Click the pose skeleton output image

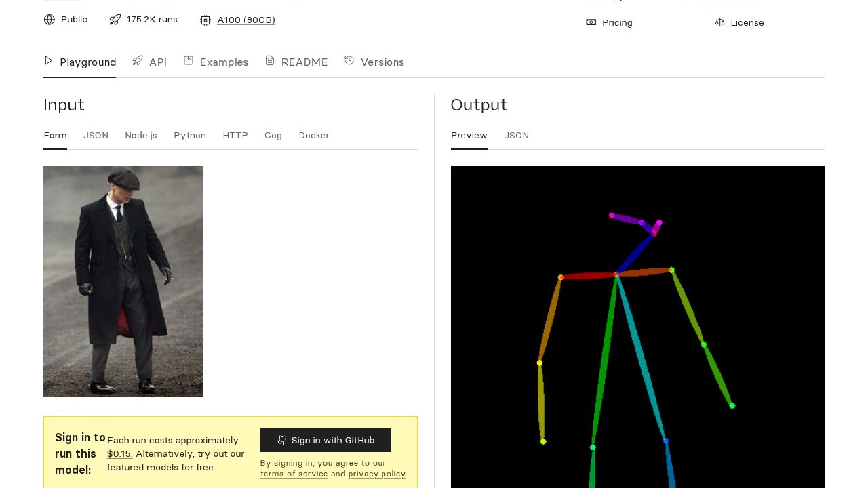pos(637,327)
